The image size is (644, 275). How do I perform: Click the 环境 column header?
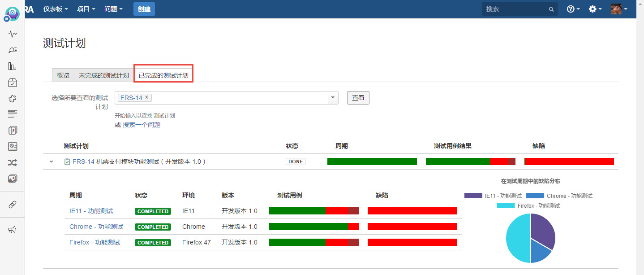coord(189,195)
